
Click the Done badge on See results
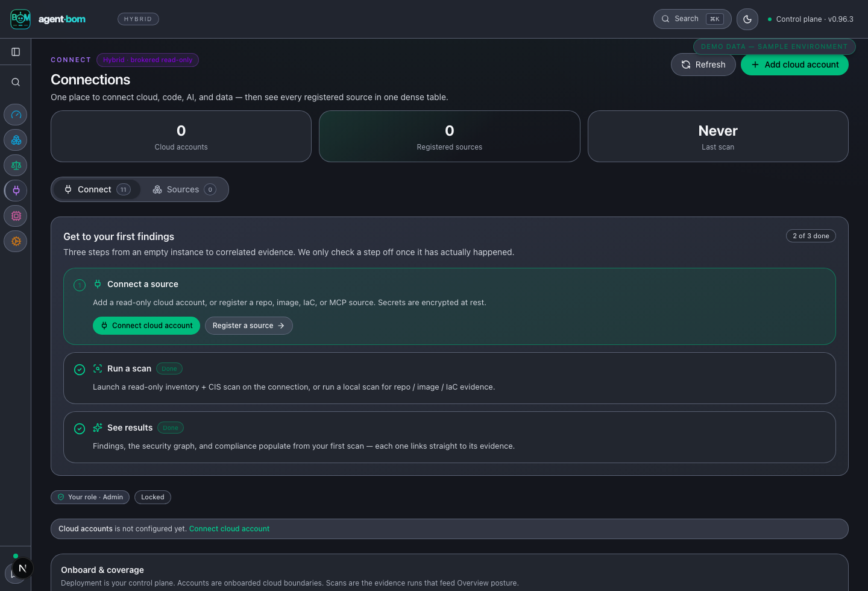click(171, 428)
